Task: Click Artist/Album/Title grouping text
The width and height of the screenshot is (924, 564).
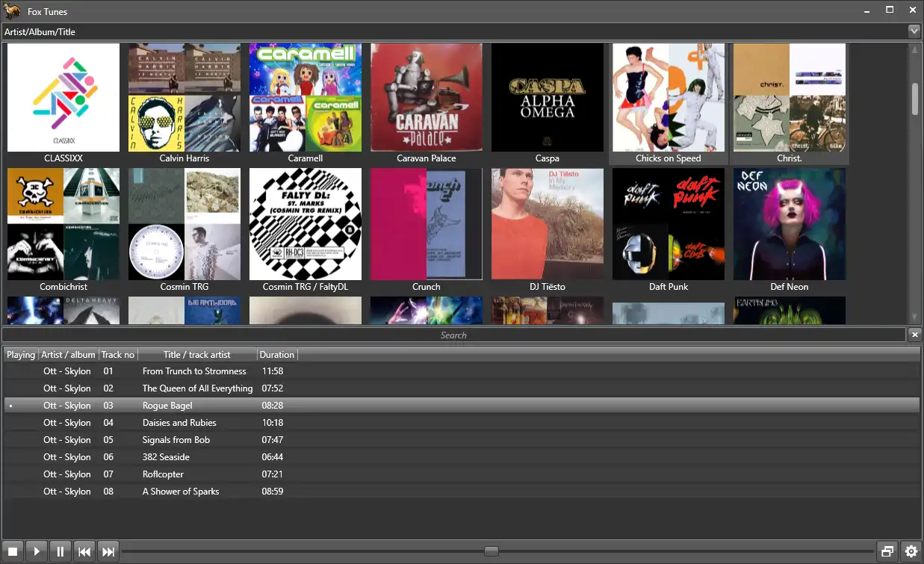Action: (40, 31)
